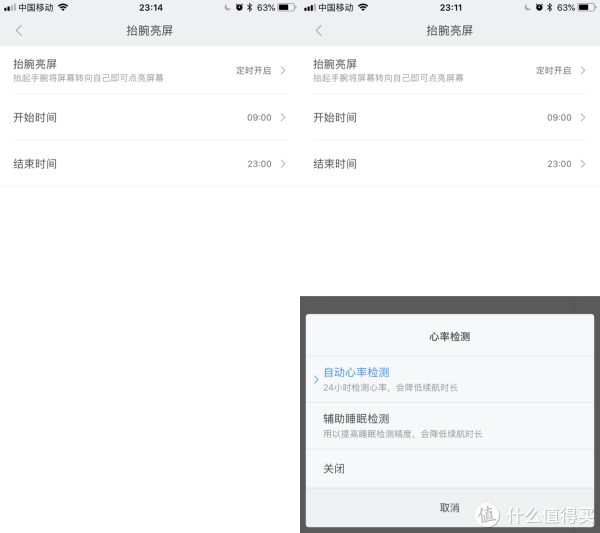This screenshot has width=600, height=533.
Task: Tap moon do-not-disturb icon in left status bar
Action: click(228, 7)
